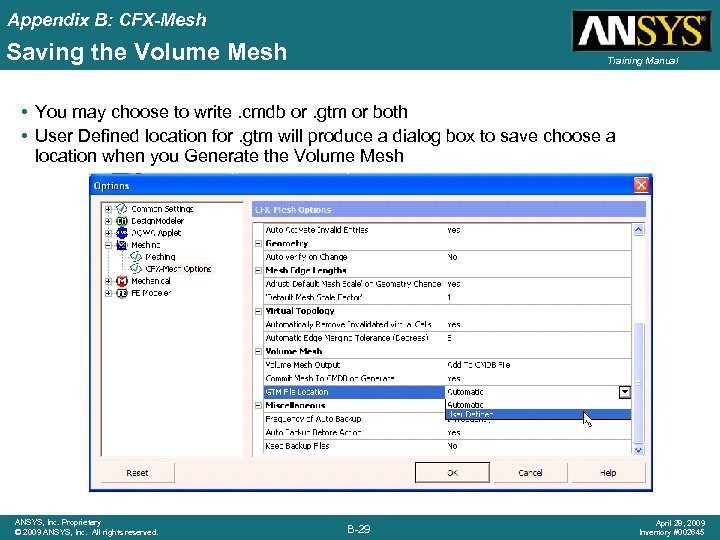
Task: Collapse the Volume Mesh group
Action: 258,351
